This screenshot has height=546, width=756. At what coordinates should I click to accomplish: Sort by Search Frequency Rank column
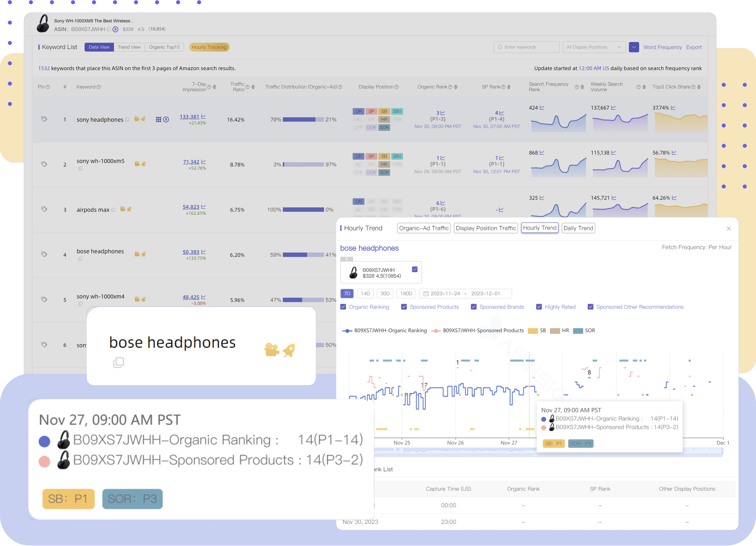pos(582,87)
